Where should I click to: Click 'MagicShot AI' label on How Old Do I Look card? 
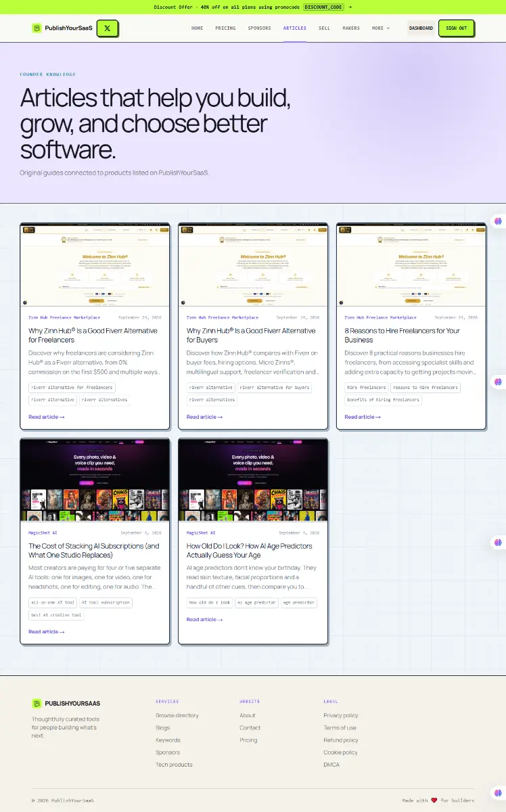click(x=201, y=533)
